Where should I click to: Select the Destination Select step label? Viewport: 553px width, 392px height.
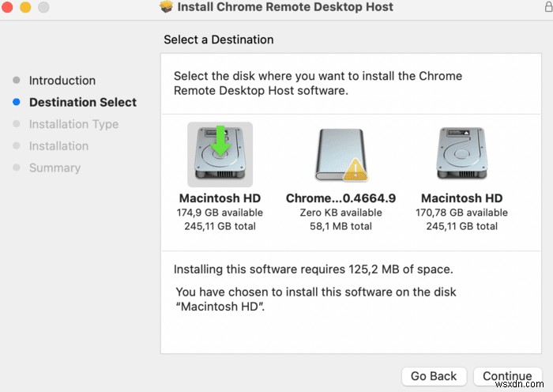point(83,102)
